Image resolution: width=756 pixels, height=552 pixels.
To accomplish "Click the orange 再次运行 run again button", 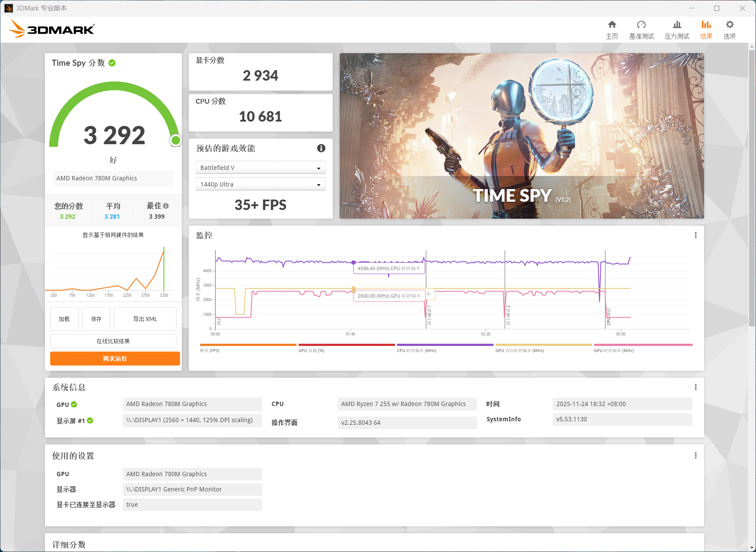I will click(x=115, y=359).
